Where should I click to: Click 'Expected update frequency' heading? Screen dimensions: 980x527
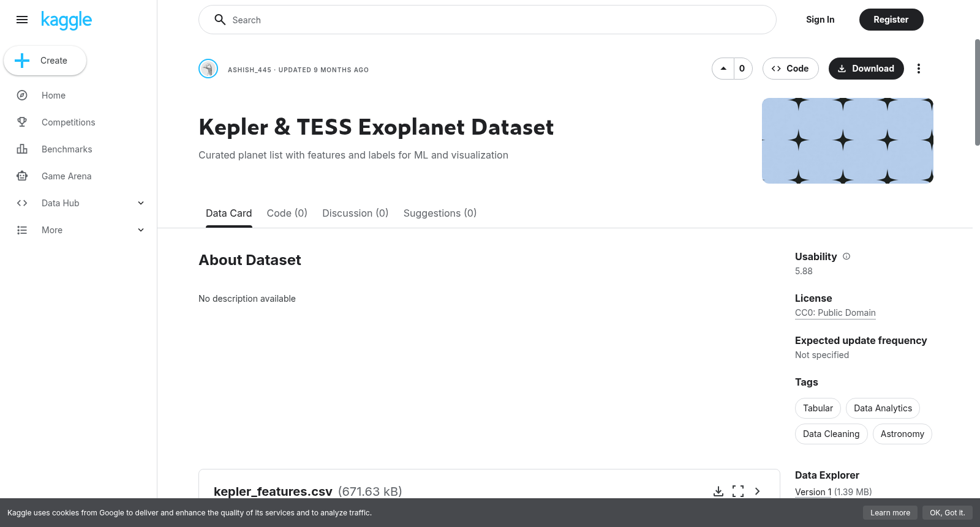click(861, 340)
